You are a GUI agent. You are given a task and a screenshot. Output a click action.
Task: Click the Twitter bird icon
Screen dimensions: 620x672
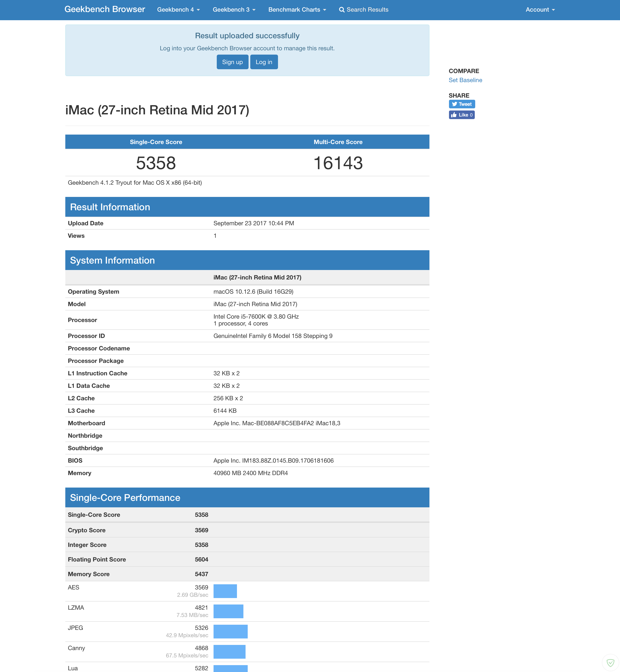pos(454,104)
